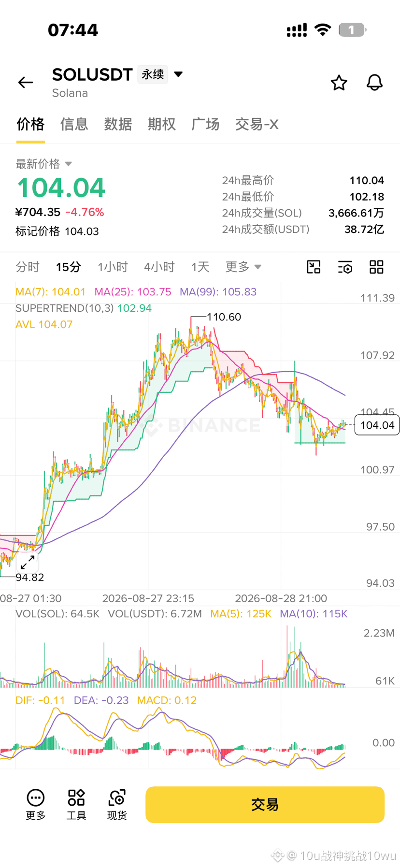Open price alert bell icon
This screenshot has width=400, height=868.
point(374,83)
